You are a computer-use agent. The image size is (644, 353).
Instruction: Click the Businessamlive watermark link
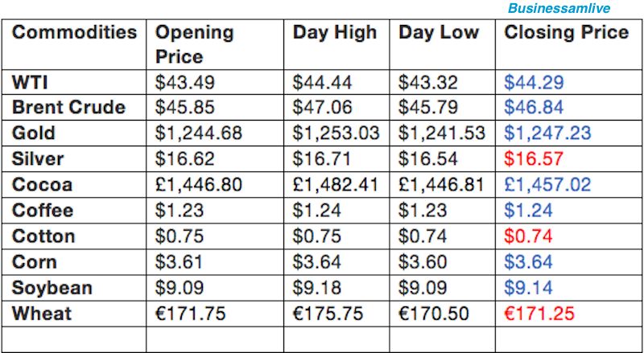[559, 8]
